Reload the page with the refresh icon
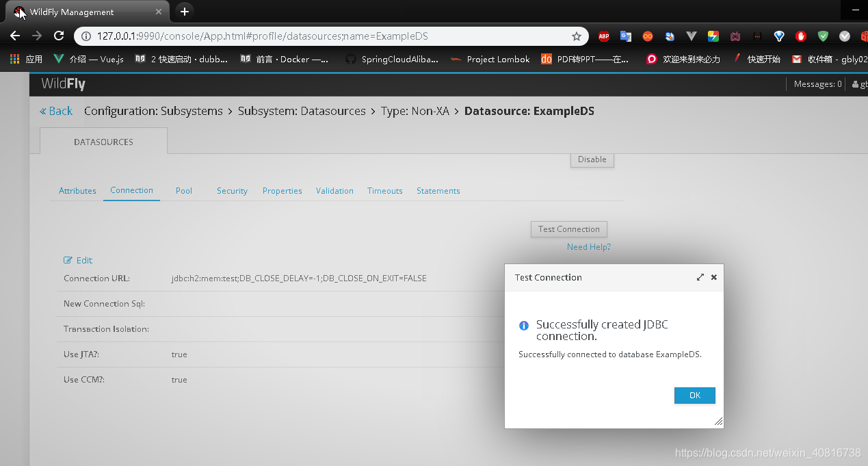This screenshot has width=868, height=466. point(59,36)
